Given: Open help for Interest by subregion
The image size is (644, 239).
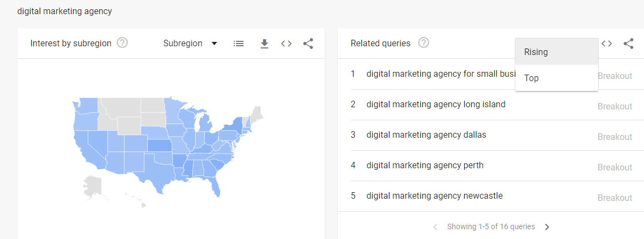Looking at the screenshot, I should (123, 43).
